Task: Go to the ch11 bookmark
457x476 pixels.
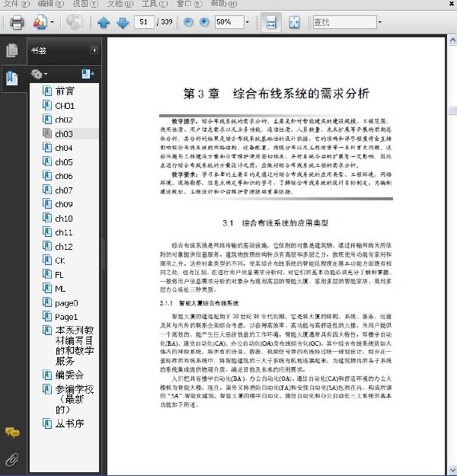Action: (64, 232)
